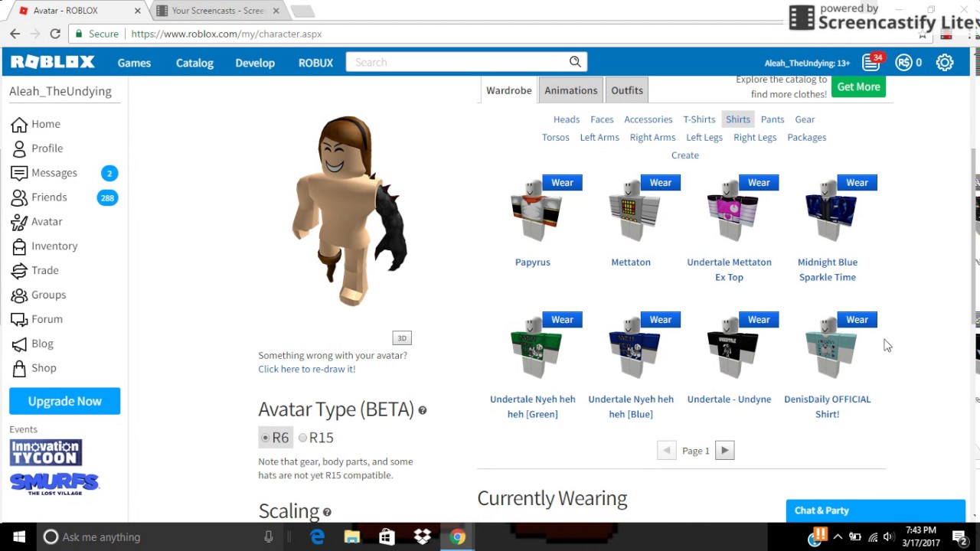Open the Home sidebar icon
The width and height of the screenshot is (980, 551).
tap(19, 124)
